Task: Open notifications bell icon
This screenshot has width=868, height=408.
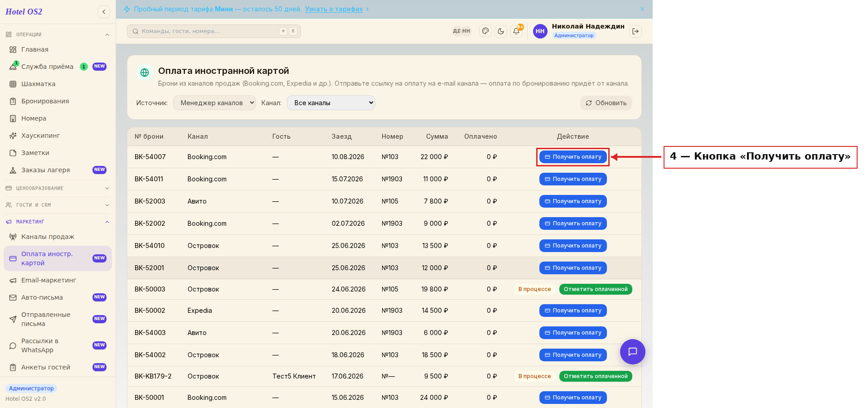Action: tap(516, 31)
